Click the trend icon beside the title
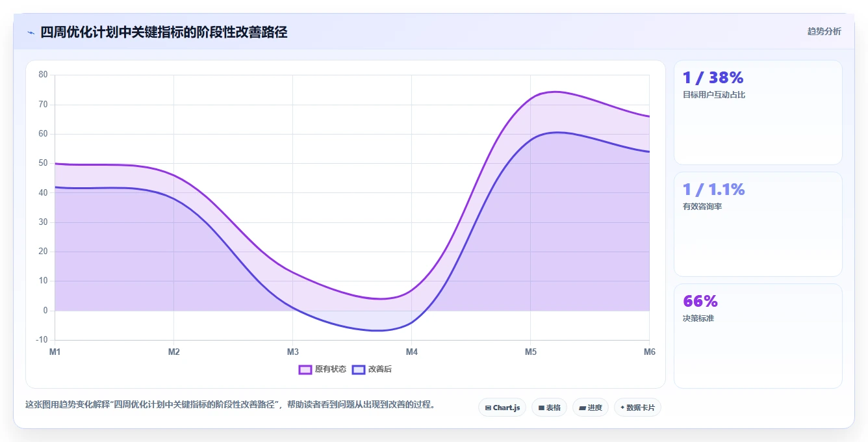 [31, 32]
